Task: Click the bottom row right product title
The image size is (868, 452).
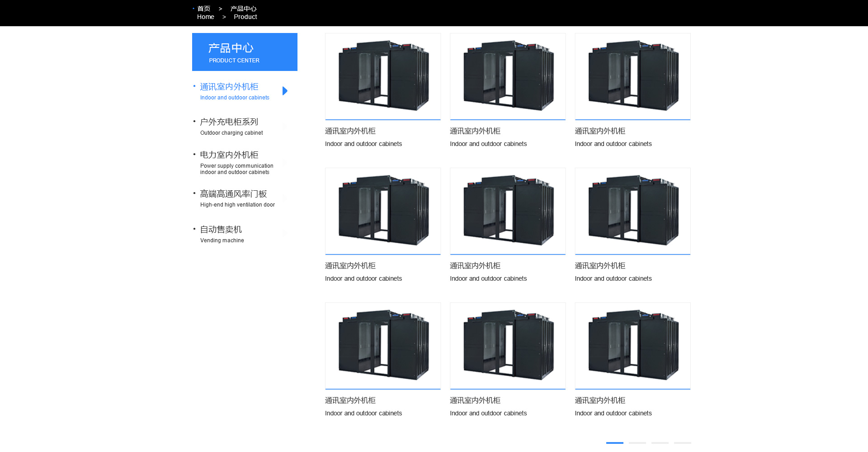Action: pos(600,400)
